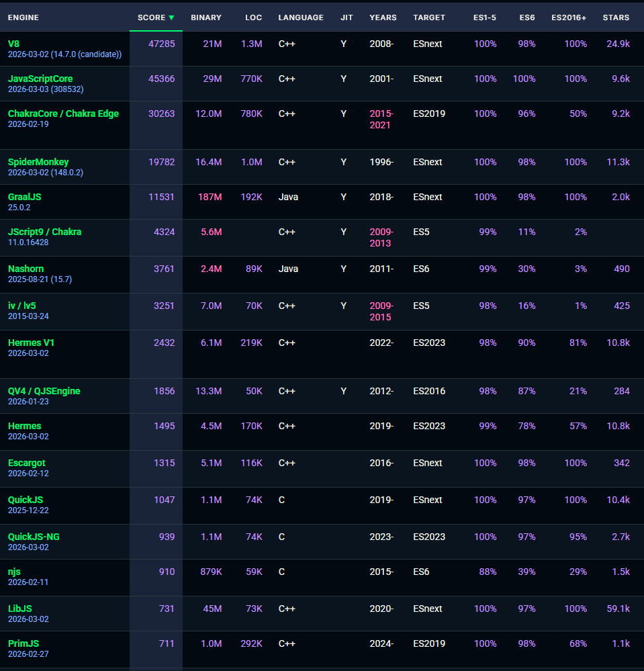
Task: Open the JScript9 / Chakra link
Action: coord(44,232)
